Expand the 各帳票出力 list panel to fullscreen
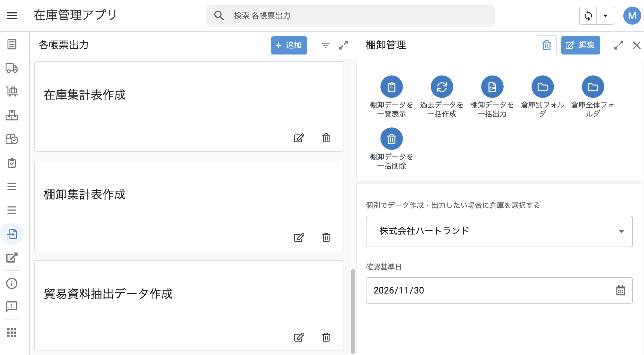Image resolution: width=644 pixels, height=355 pixels. [x=344, y=45]
